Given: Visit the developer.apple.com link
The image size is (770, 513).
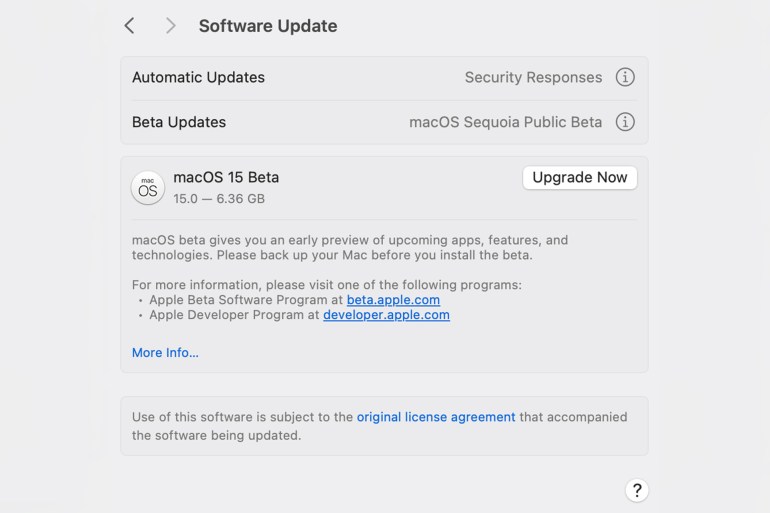Looking at the screenshot, I should pyautogui.click(x=386, y=315).
